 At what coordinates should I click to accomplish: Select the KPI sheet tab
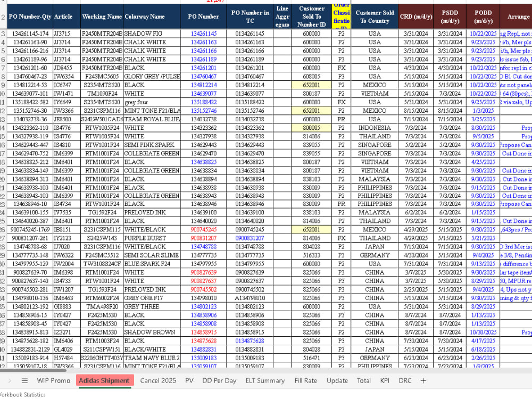(385, 381)
